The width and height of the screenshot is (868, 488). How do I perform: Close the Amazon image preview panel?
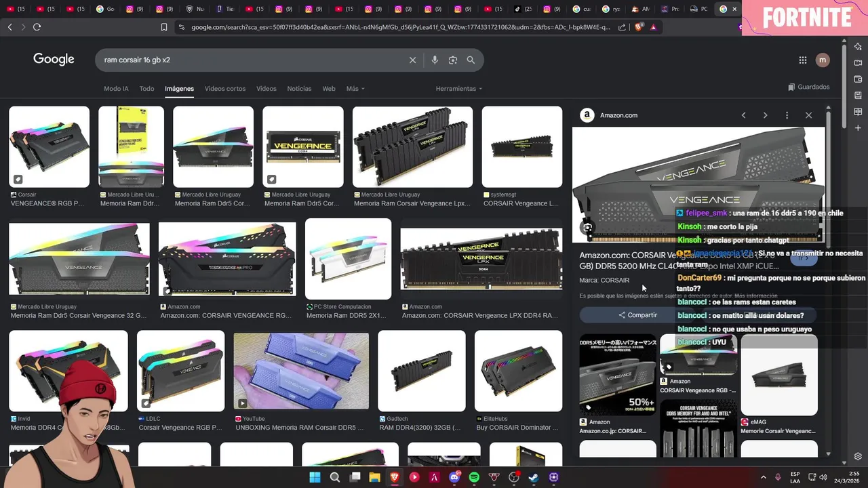point(808,115)
